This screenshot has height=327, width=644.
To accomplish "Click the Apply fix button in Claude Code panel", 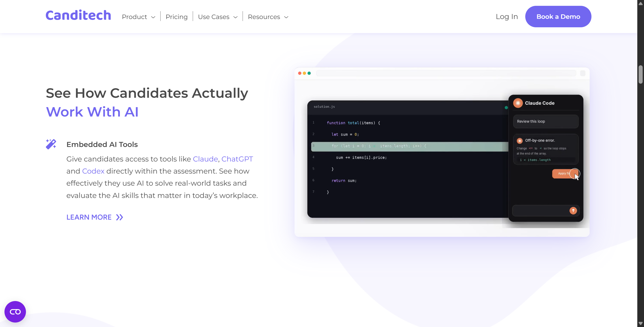I will click(x=565, y=174).
